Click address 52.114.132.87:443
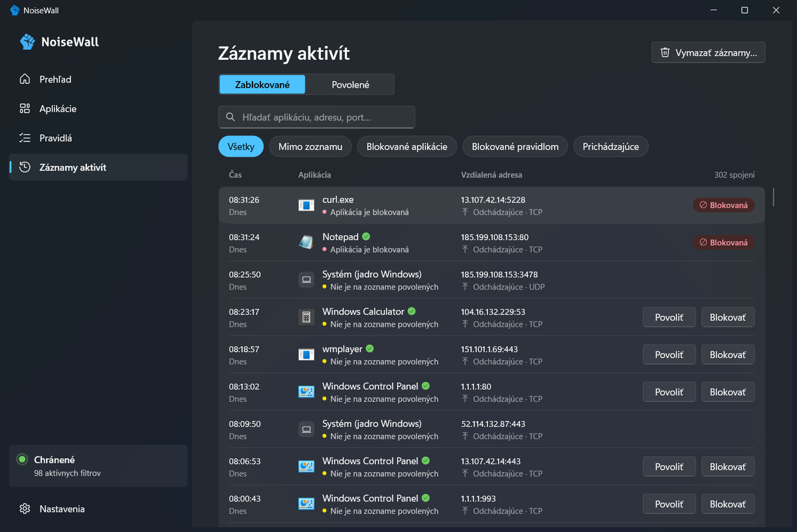 tap(493, 424)
